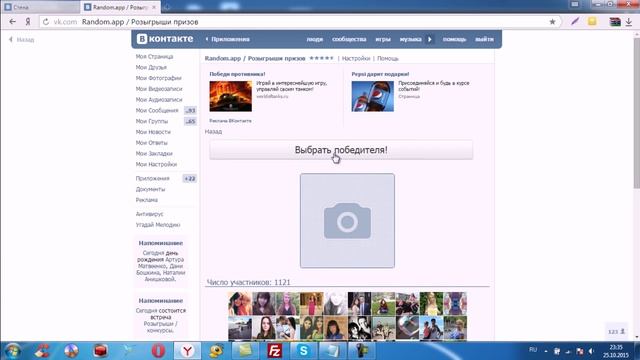Click the Реклама ВКонтакте link
Viewport: 640px width, 360px height.
click(230, 121)
